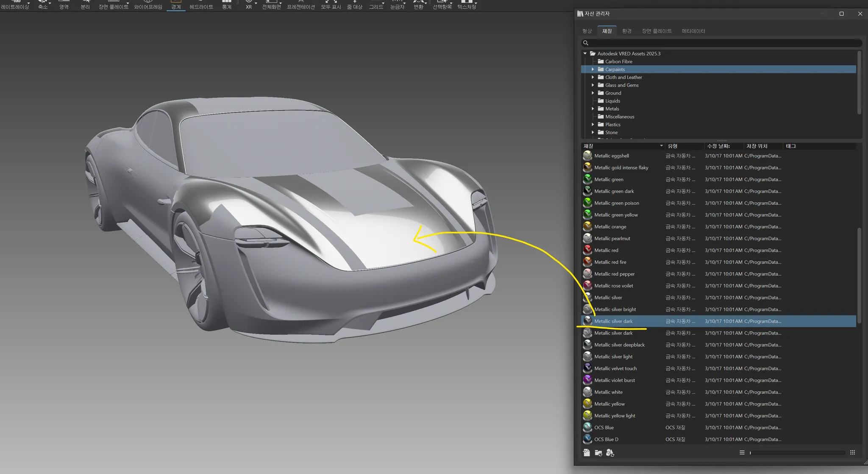The image size is (868, 474).
Task: Click the reload assets shapes icon
Action: point(610,453)
